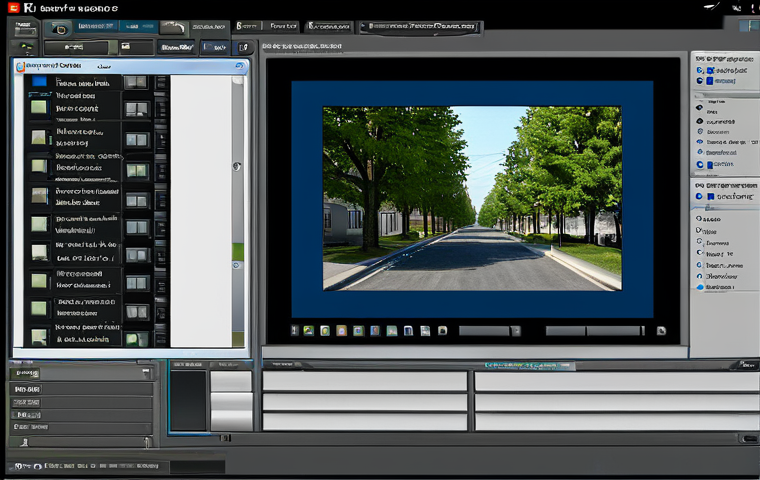The height and width of the screenshot is (480, 760).
Task: Click the gray slider bar under the preview
Action: click(x=595, y=331)
